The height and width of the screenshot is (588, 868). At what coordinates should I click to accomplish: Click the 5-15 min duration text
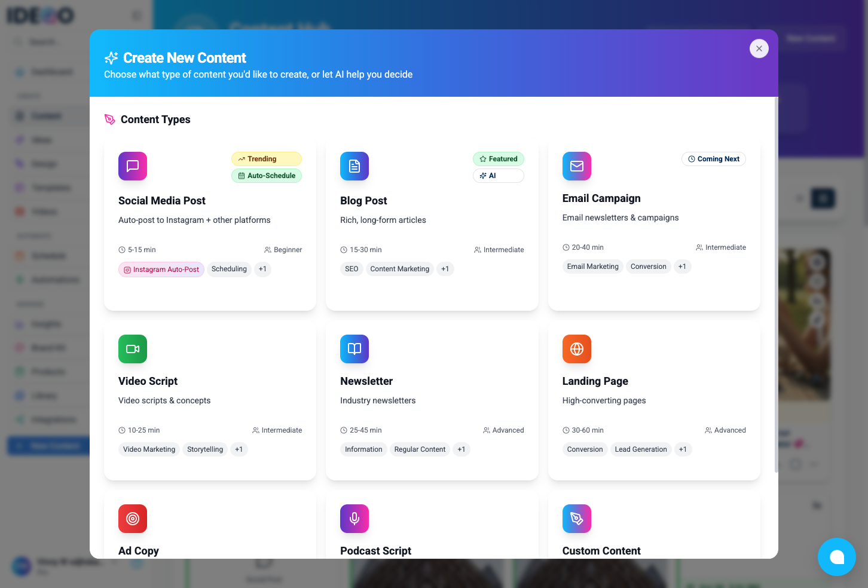point(142,250)
